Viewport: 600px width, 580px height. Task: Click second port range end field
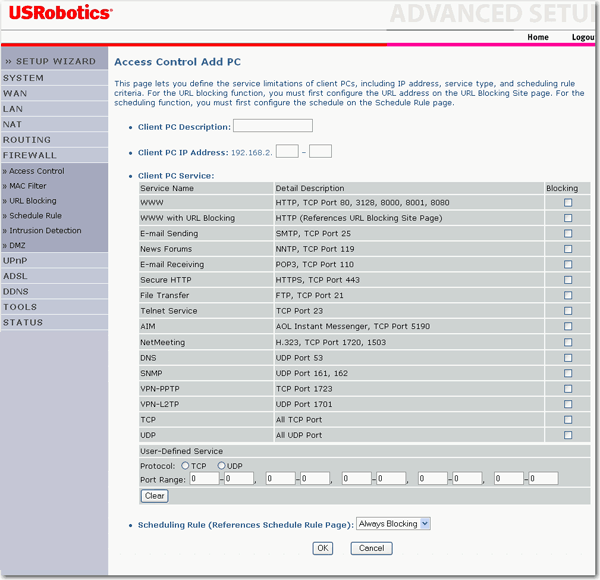pos(315,479)
